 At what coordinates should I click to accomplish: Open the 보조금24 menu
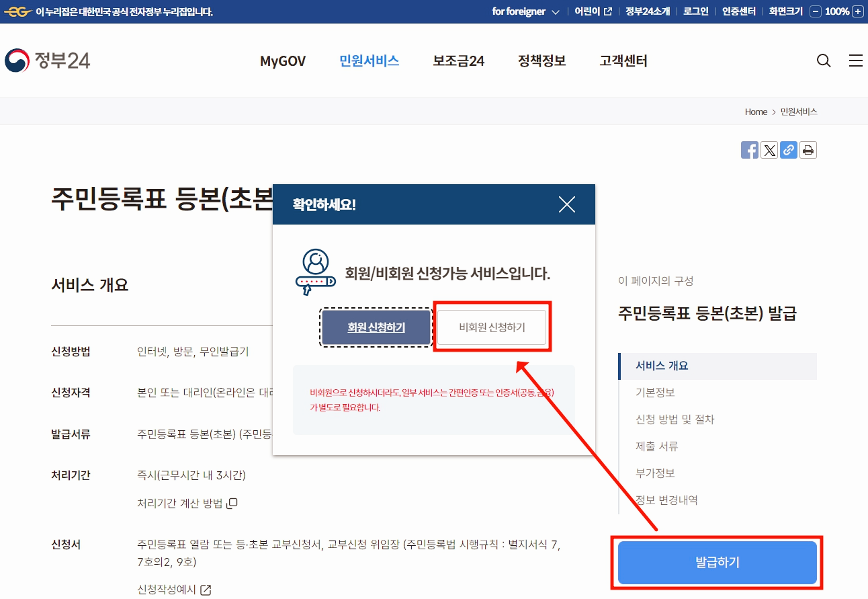[x=459, y=61]
